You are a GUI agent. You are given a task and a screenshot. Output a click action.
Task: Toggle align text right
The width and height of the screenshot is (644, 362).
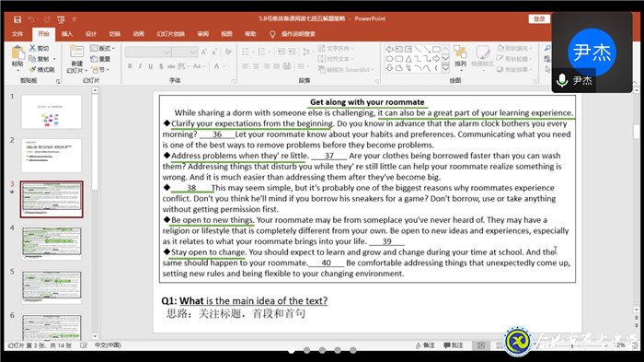(x=266, y=66)
